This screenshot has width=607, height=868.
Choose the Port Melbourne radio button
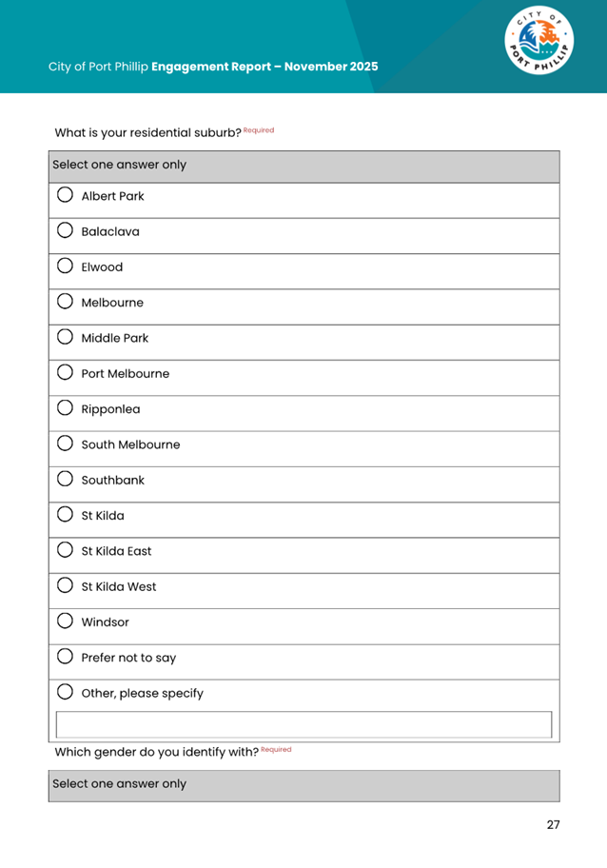pos(66,373)
